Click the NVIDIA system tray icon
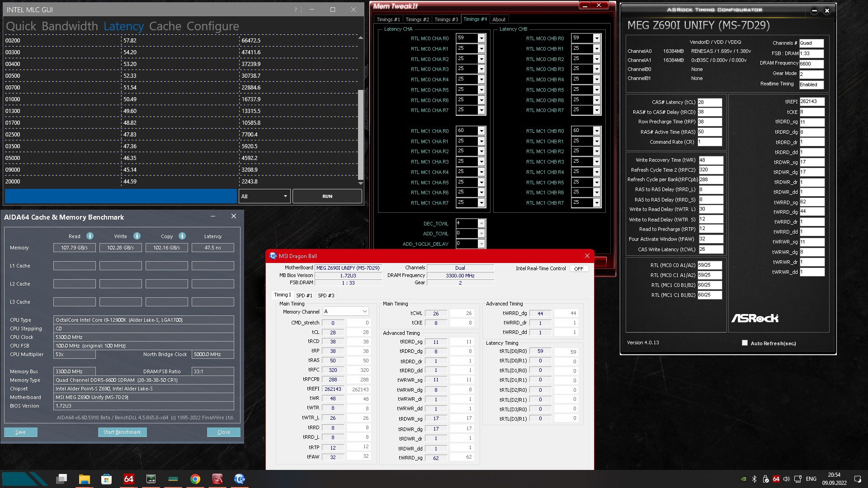Screen dimensions: 868x488 [744, 479]
